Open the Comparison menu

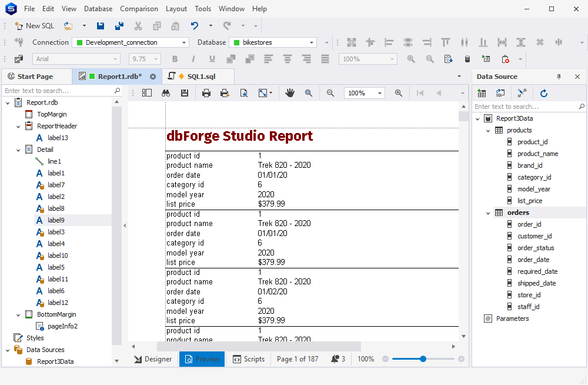coord(139,9)
